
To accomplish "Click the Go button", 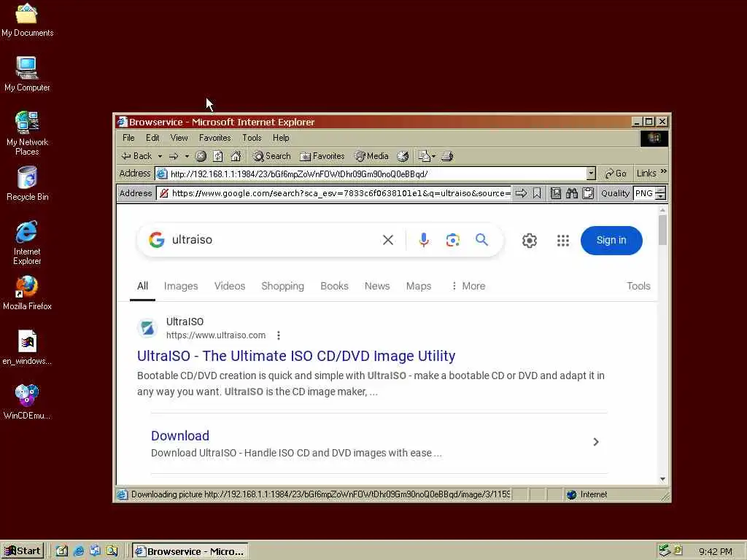I will 616,174.
